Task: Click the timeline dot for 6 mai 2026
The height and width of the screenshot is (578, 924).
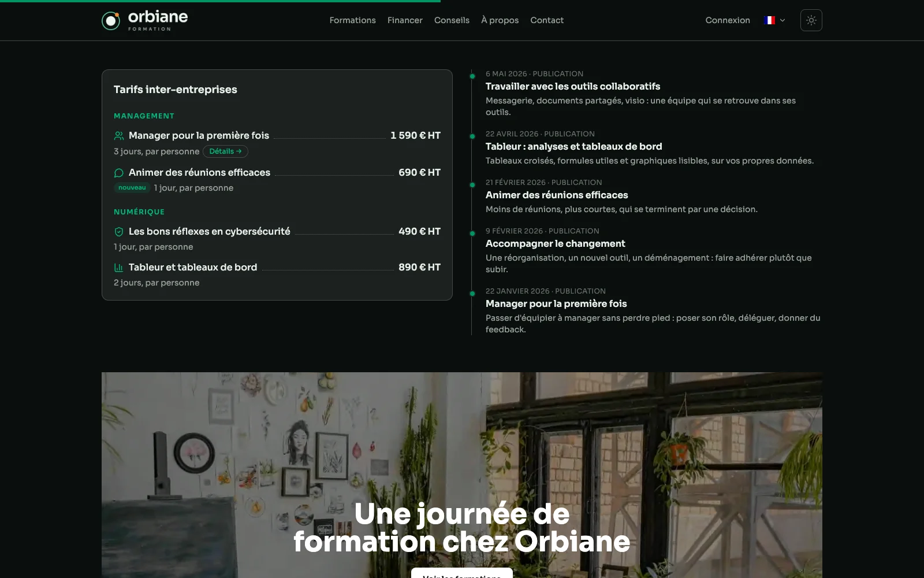Action: pyautogui.click(x=472, y=76)
